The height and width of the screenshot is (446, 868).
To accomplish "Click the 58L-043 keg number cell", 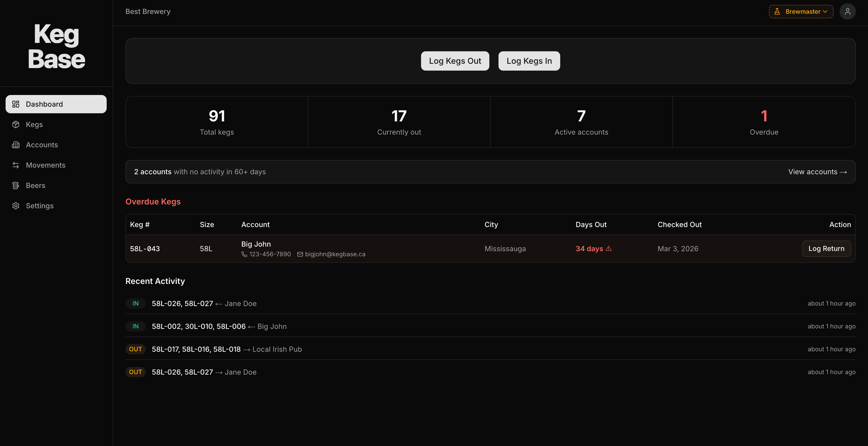I will point(145,249).
